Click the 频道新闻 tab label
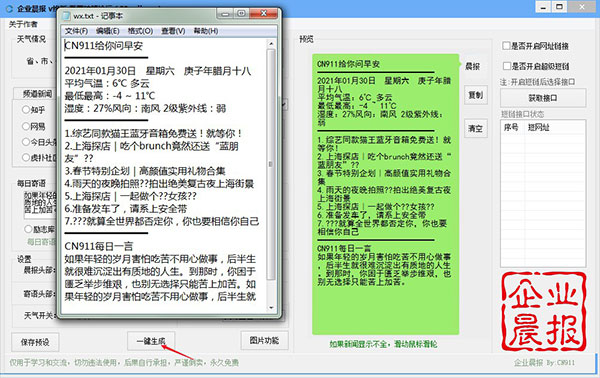This screenshot has height=378, width=600. click(x=37, y=94)
